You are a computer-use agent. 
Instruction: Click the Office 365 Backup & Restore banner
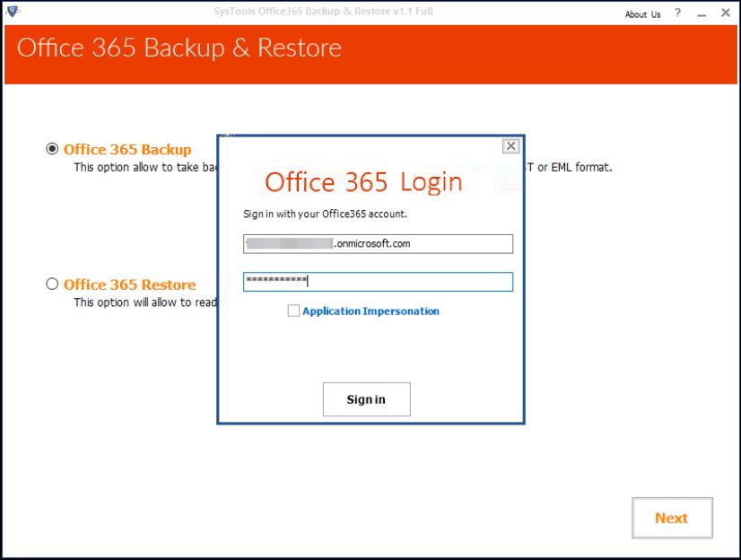point(179,48)
